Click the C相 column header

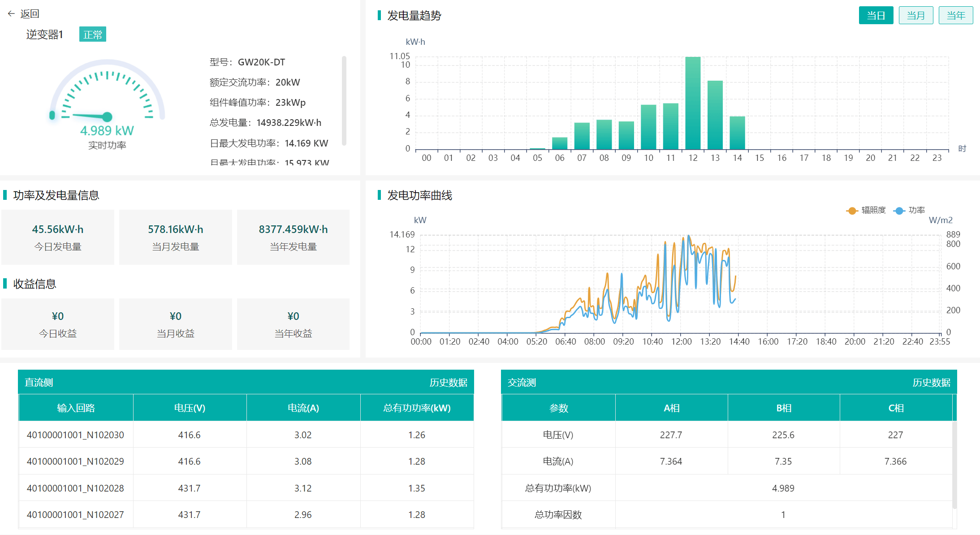[x=896, y=408]
